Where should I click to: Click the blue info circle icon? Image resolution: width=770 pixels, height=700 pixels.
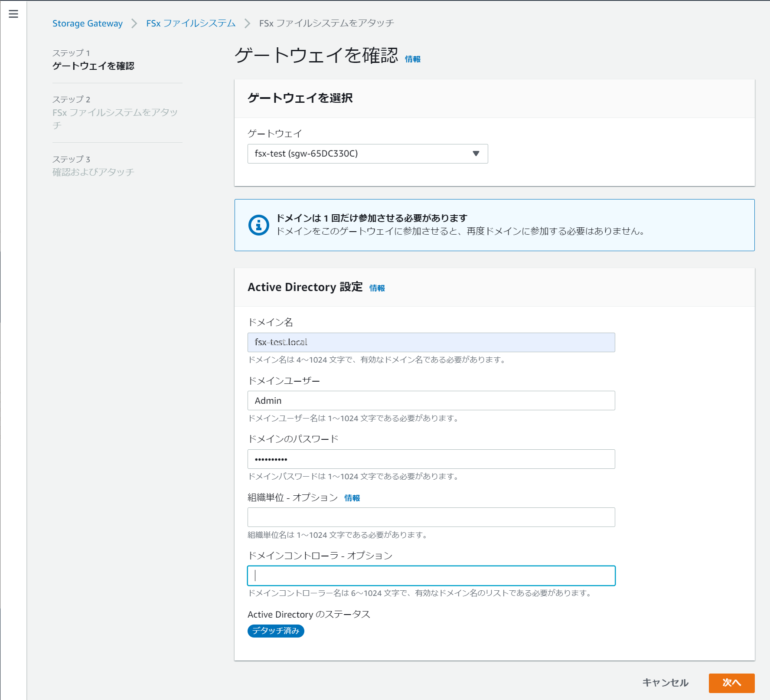(x=259, y=225)
